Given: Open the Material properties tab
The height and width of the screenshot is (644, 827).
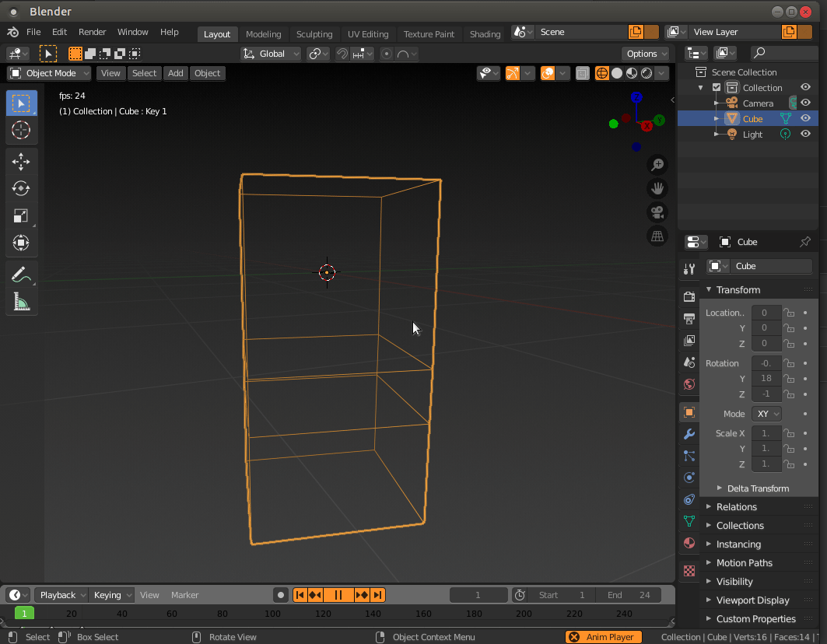Looking at the screenshot, I should pos(689,544).
